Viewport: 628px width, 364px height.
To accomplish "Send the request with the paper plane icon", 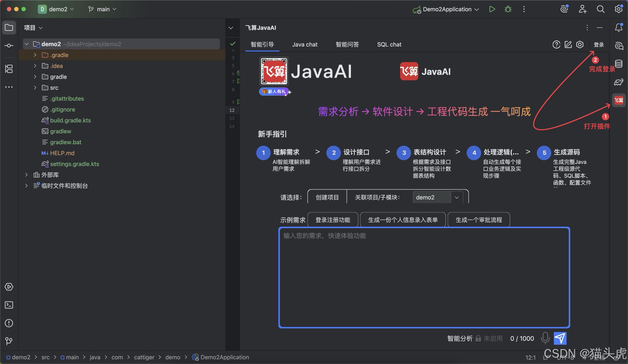I will 560,338.
